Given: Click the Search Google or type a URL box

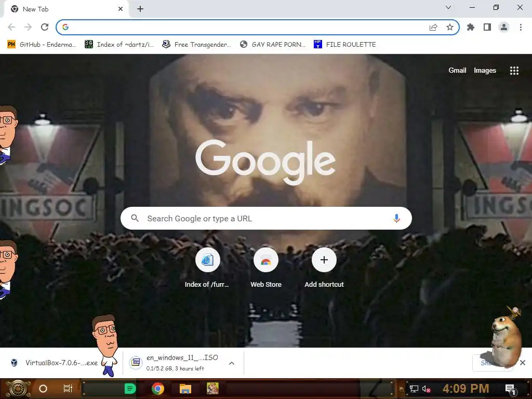Looking at the screenshot, I should point(266,218).
